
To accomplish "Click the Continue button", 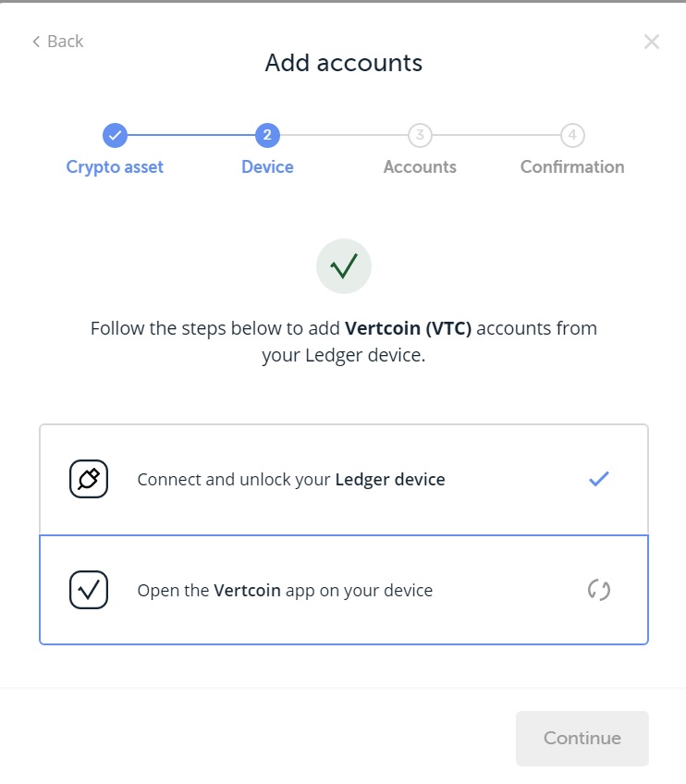I will pyautogui.click(x=582, y=738).
